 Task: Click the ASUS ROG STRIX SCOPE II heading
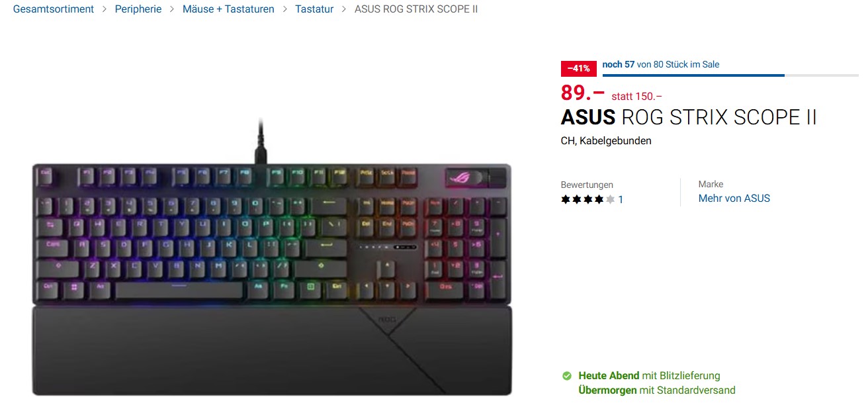(x=689, y=117)
